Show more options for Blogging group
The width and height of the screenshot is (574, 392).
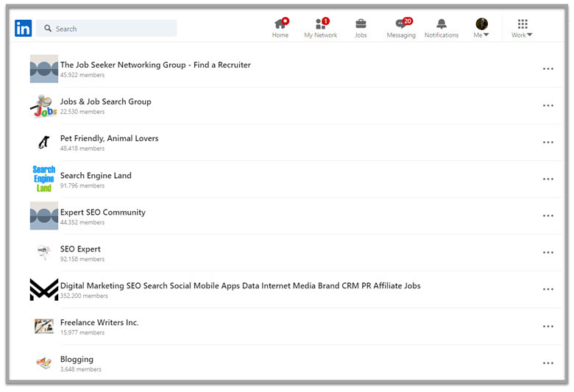coord(548,363)
